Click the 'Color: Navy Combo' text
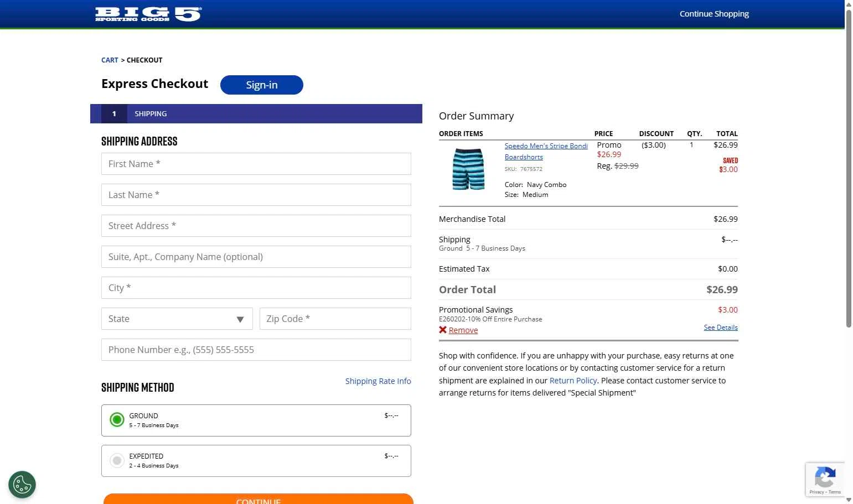 point(535,185)
